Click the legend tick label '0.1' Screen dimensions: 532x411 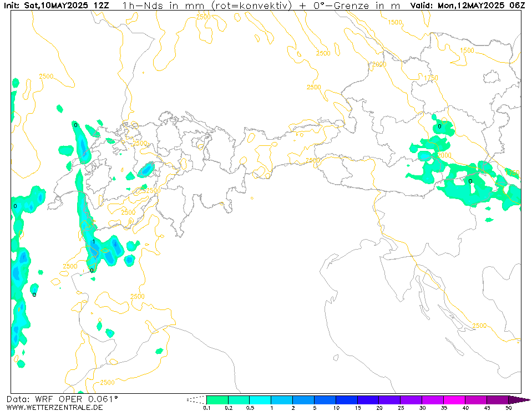point(206,408)
